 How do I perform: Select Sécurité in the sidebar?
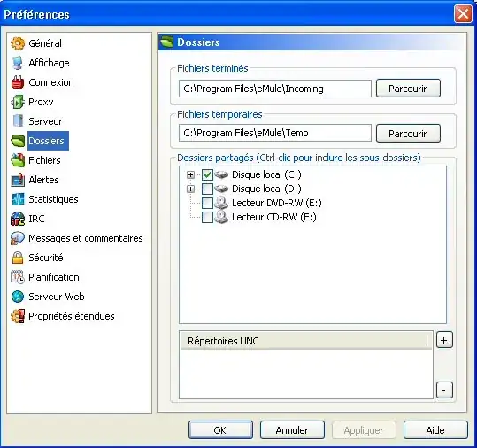[x=46, y=258]
